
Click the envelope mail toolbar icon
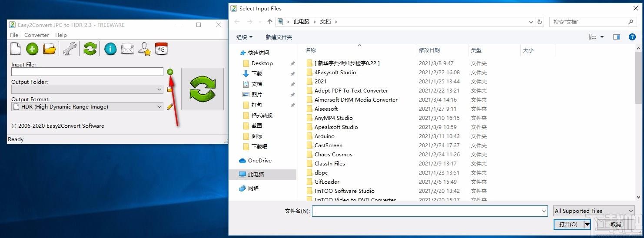point(127,49)
